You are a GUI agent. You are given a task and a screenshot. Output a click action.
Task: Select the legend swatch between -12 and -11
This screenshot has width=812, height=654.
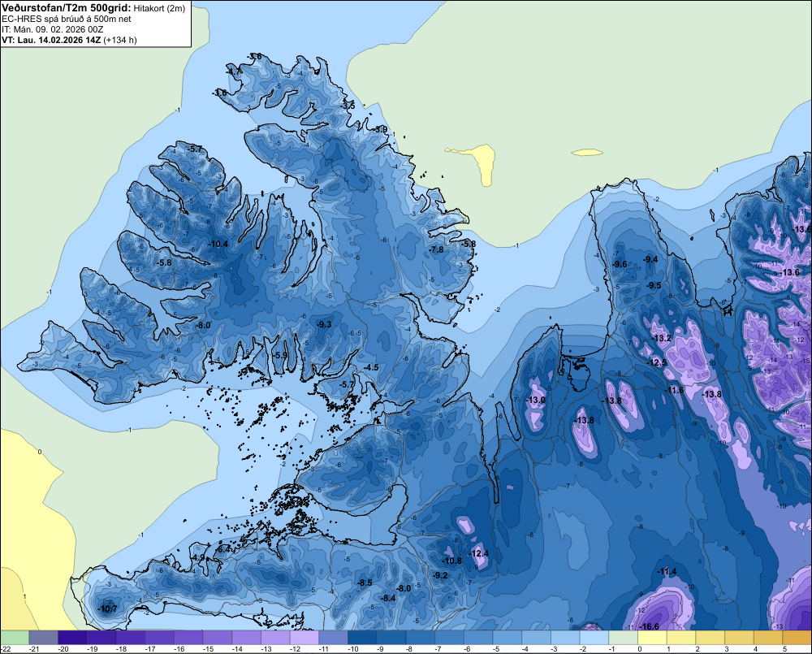point(304,638)
